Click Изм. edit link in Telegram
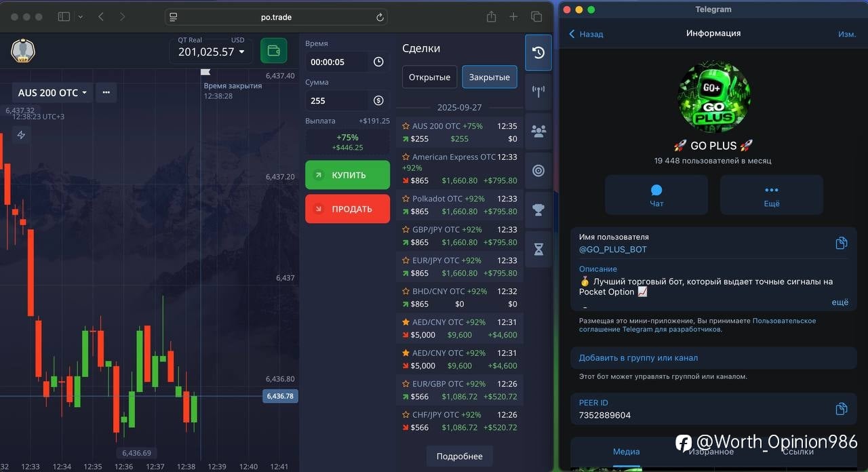The height and width of the screenshot is (472, 868). coord(847,34)
